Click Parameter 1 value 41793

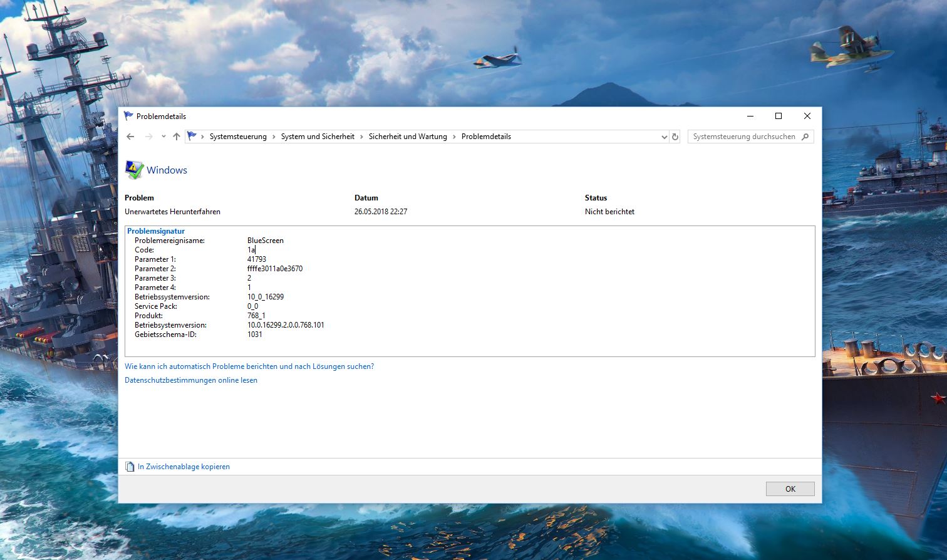click(257, 259)
